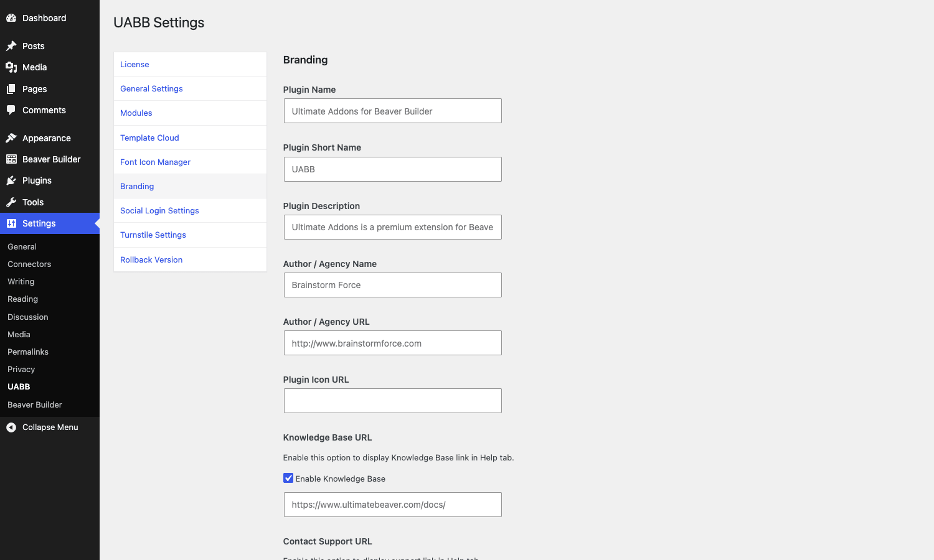Viewport: 934px width, 560px height.
Task: Click the Appearance paintbrush icon
Action: pyautogui.click(x=11, y=138)
